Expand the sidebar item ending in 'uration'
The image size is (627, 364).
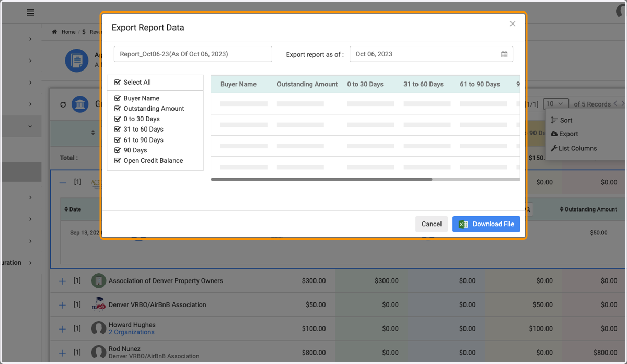point(30,263)
